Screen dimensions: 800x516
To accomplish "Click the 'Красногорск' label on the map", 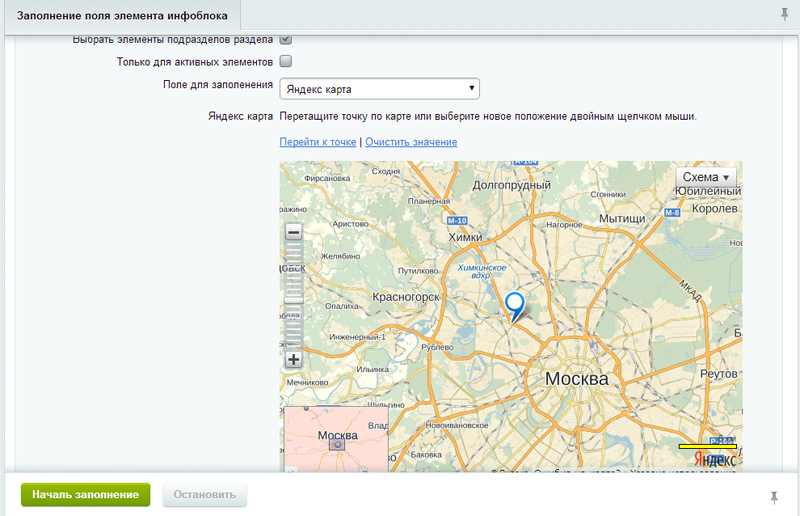I will (406, 298).
